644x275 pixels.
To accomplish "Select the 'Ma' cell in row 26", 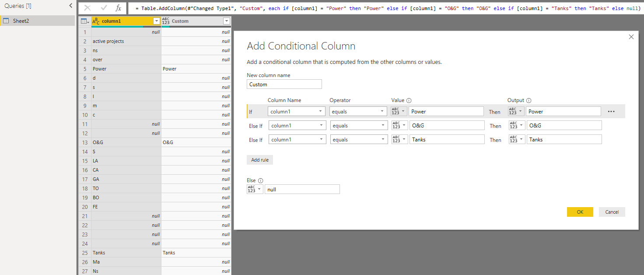I will point(126,262).
